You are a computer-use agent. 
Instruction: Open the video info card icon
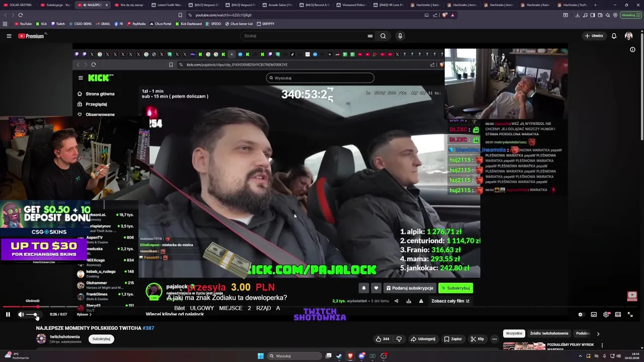pyautogui.click(x=632, y=49)
